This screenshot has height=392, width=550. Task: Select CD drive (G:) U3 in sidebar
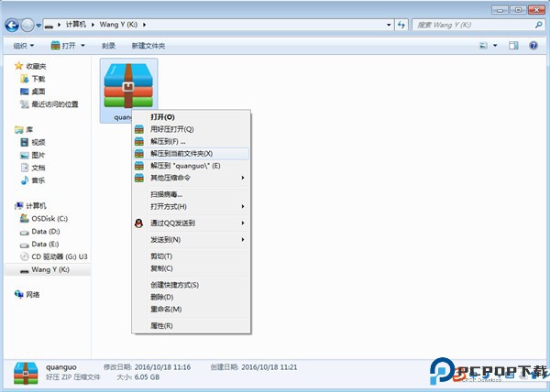point(60,257)
